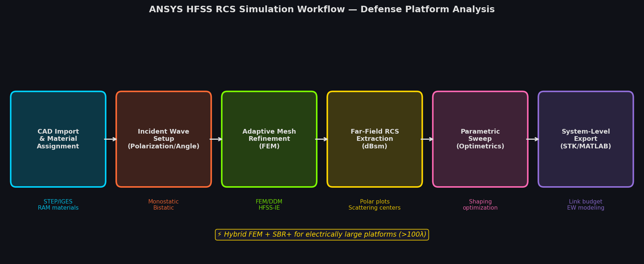Select the Incident Wave Setup box

click(164, 139)
